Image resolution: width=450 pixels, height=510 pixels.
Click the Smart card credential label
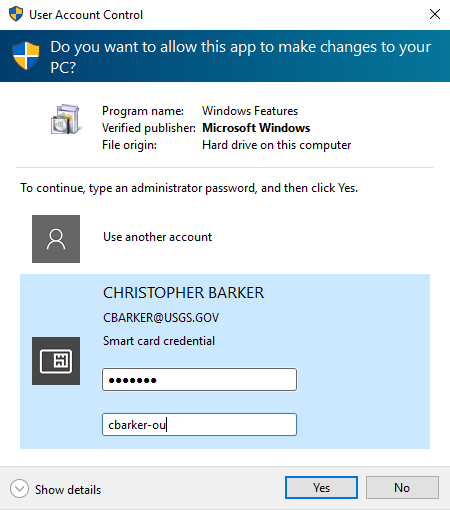[x=159, y=341]
